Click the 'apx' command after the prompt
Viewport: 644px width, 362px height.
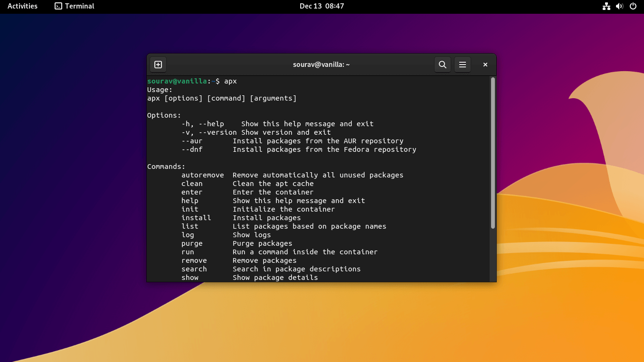click(x=230, y=81)
